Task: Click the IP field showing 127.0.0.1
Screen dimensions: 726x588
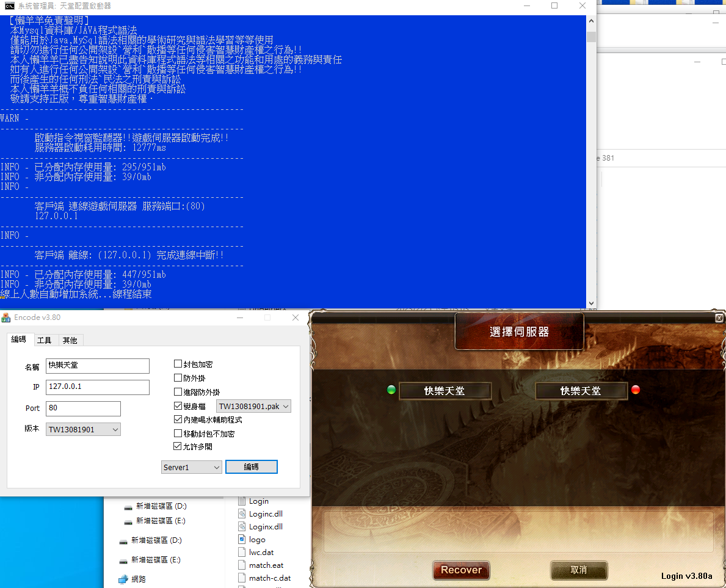Action: coord(98,387)
